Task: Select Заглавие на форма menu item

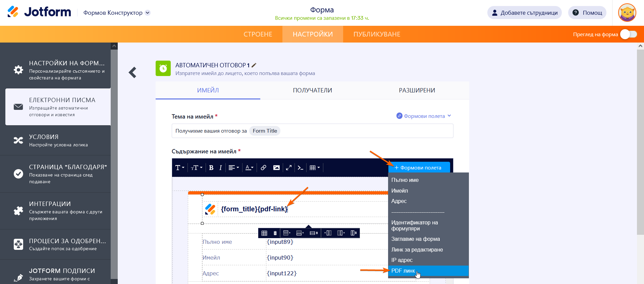Action: tap(428, 239)
